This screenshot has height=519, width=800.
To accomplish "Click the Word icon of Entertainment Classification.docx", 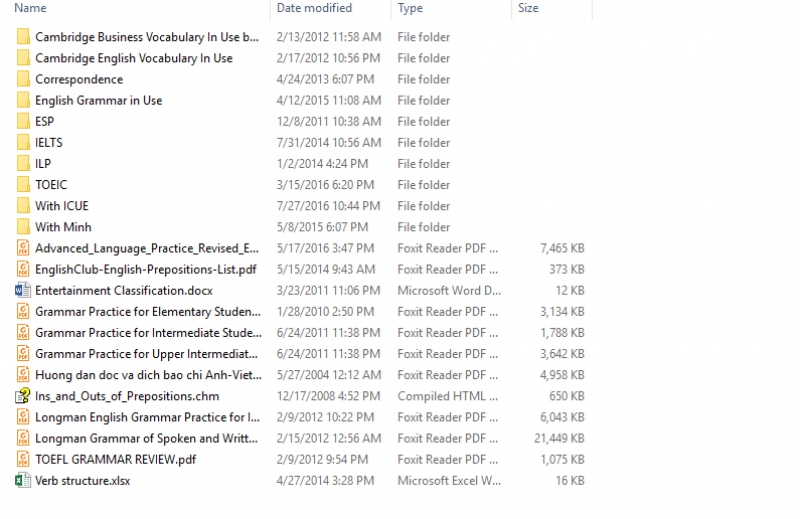I will click(x=23, y=290).
